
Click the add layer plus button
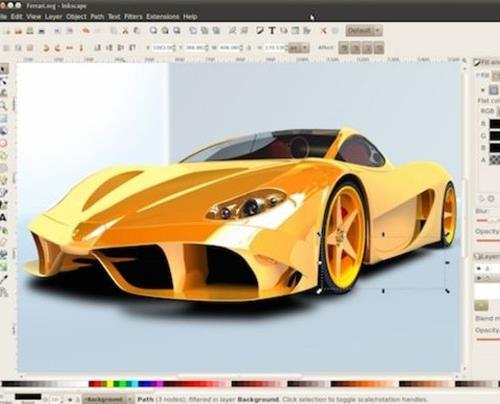tap(481, 305)
